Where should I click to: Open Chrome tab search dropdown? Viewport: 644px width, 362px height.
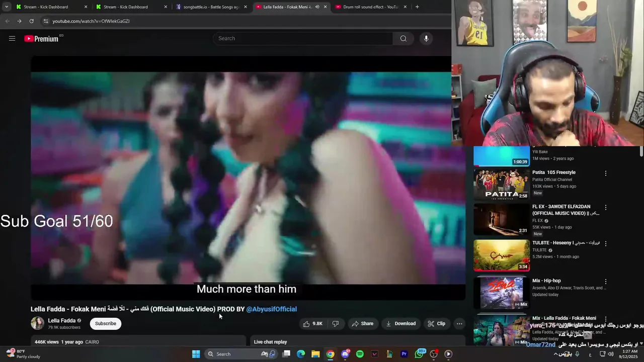(x=6, y=7)
